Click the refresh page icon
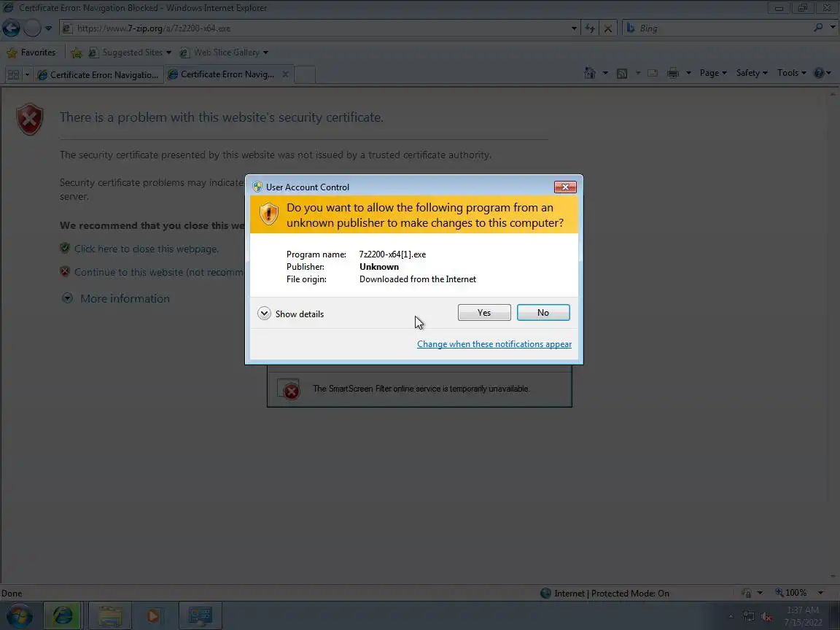This screenshot has height=630, width=840. 590,28
